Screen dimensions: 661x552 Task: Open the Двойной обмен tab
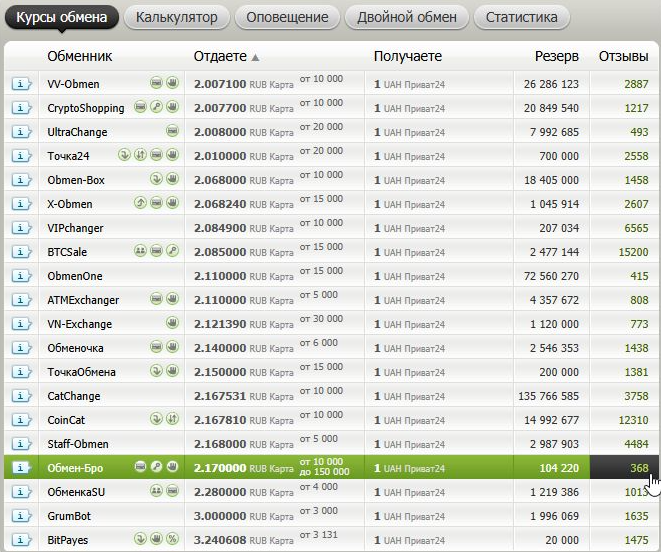(x=407, y=17)
